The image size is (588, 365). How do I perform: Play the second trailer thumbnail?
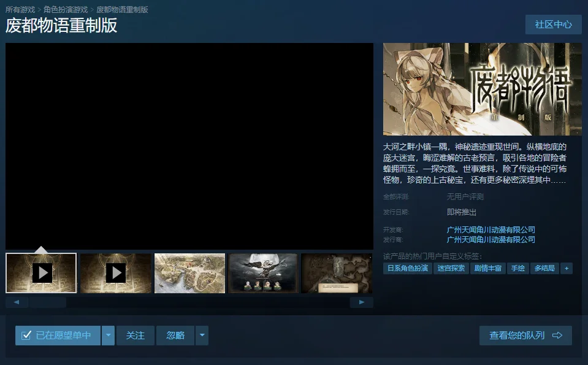point(115,273)
